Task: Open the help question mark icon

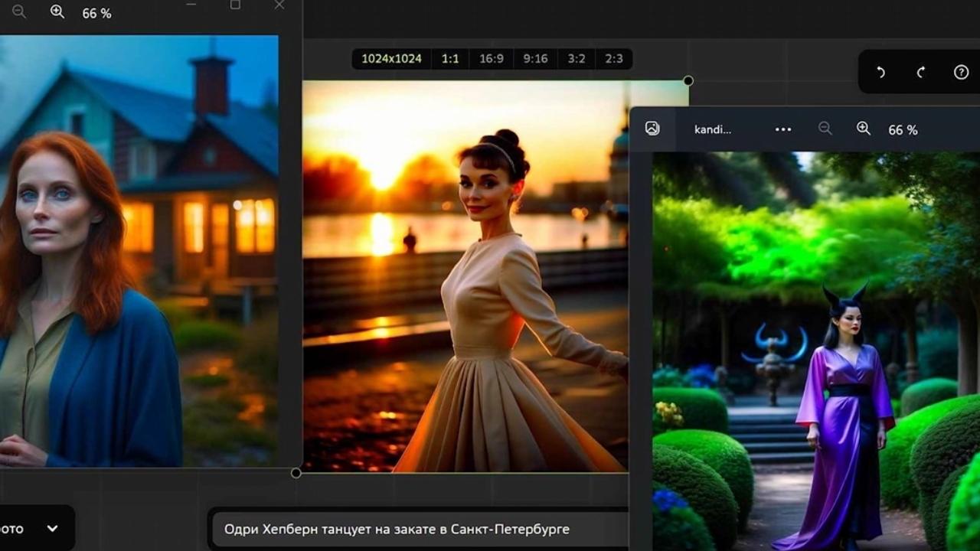Action: [961, 72]
